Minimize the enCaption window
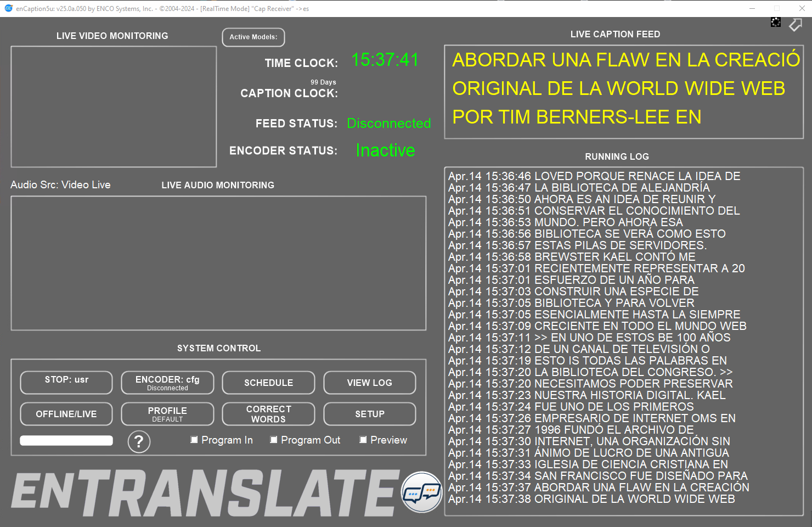The image size is (812, 527). tap(752, 8)
